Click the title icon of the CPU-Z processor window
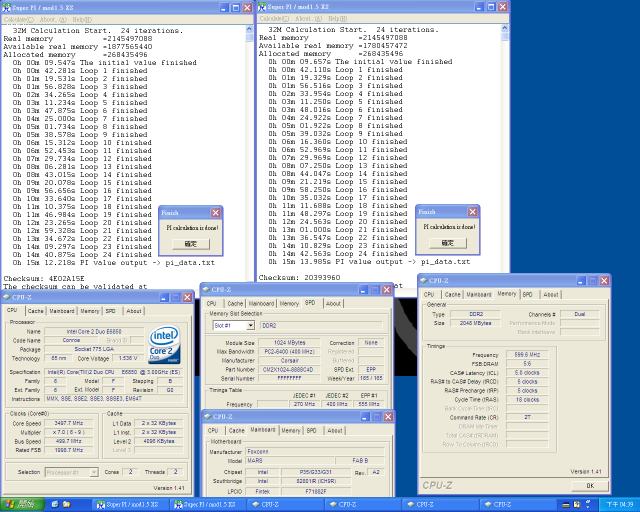The width and height of the screenshot is (640, 512). pos(7,297)
